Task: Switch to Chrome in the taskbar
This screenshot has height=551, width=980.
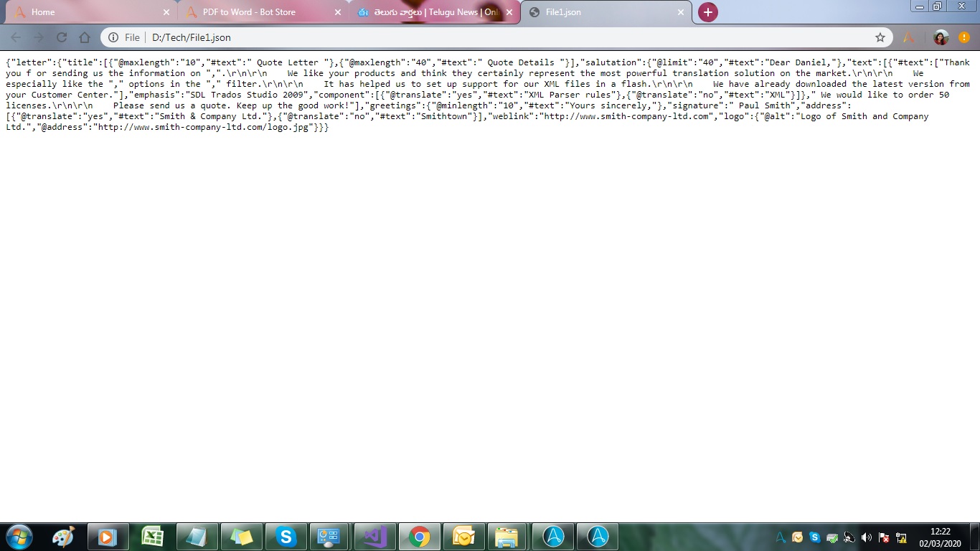Action: (x=419, y=537)
